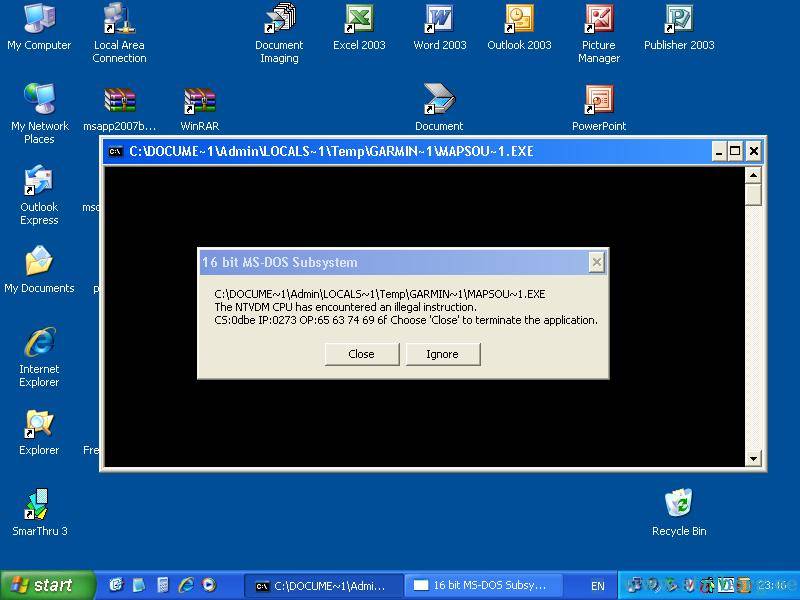
Task: Select the Internet Explorer desktop icon
Action: (39, 356)
